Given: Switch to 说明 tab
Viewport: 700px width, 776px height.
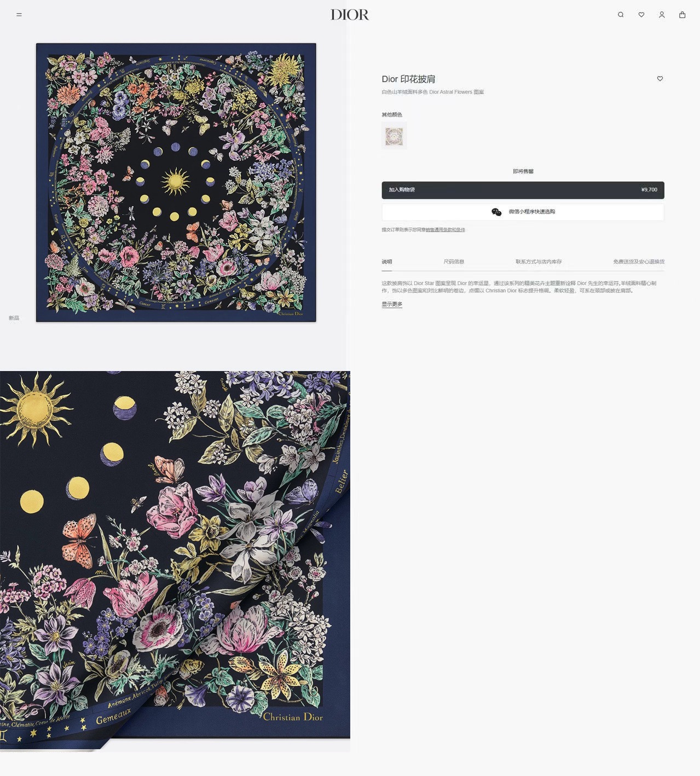Looking at the screenshot, I should pos(387,262).
